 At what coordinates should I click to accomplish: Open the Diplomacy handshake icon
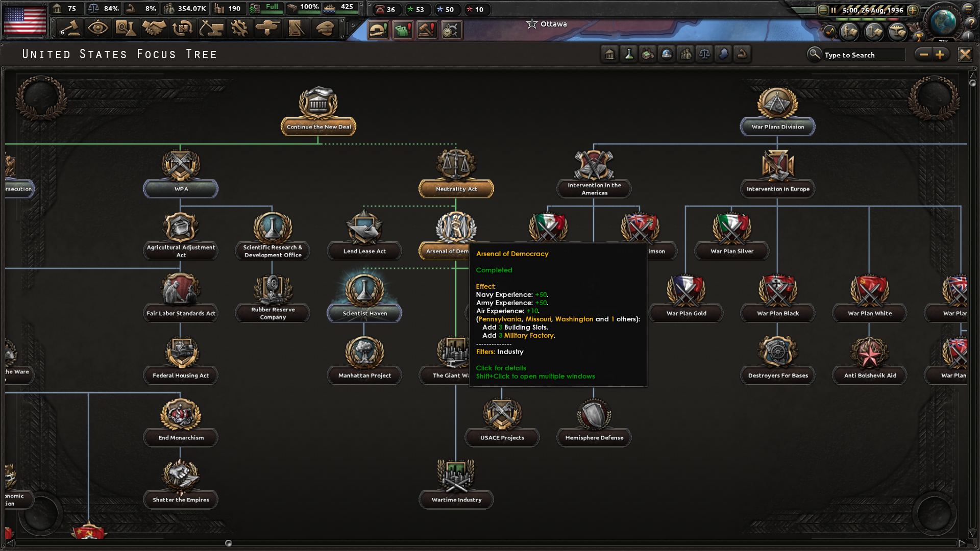[x=154, y=29]
